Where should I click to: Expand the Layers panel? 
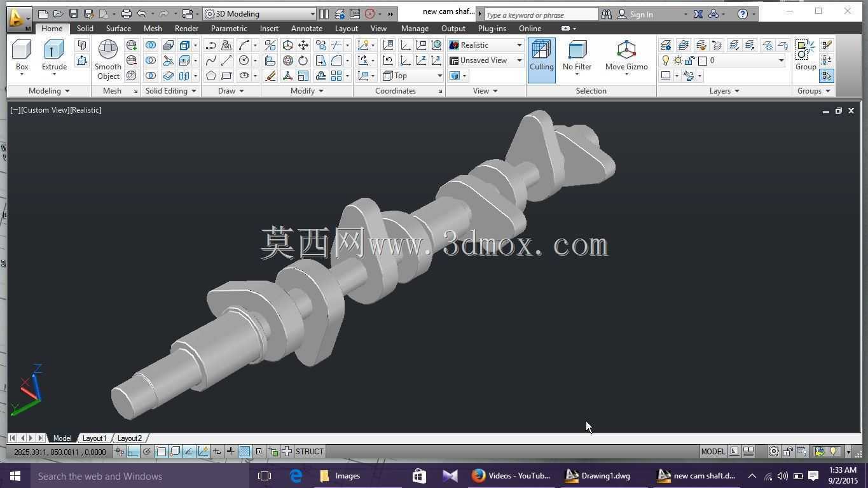pyautogui.click(x=724, y=91)
